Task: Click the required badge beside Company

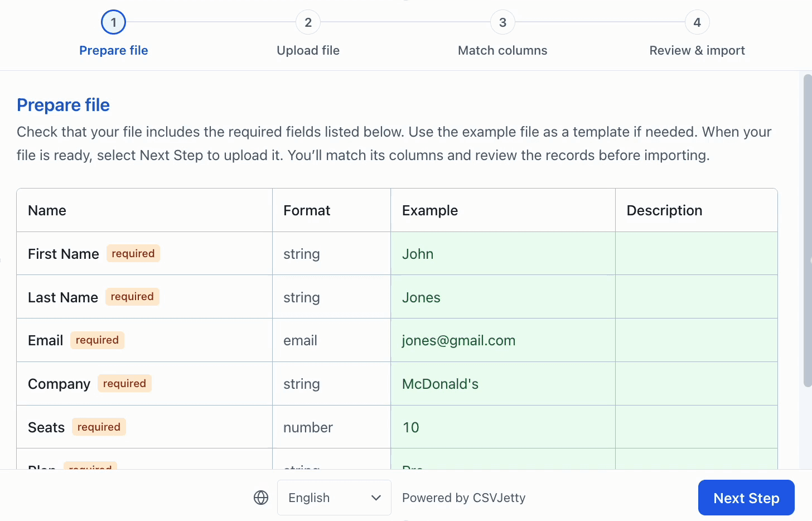Action: coord(124,383)
